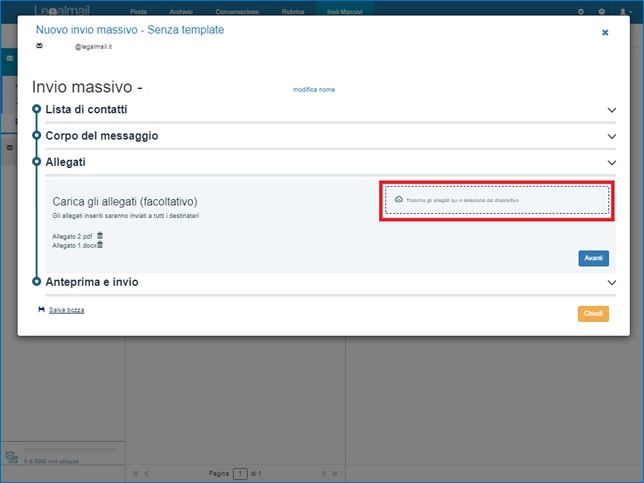
Task: Click the envelope icon beside sender address
Action: coord(40,46)
